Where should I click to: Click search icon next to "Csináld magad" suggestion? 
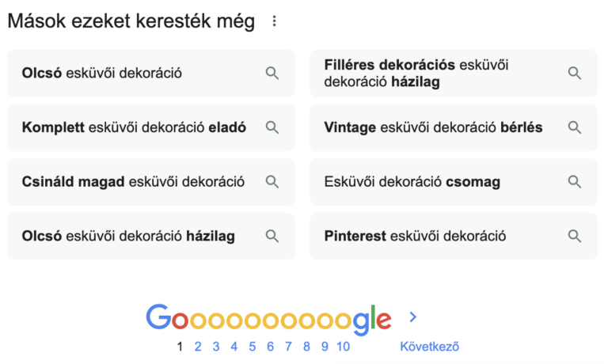pos(272,182)
